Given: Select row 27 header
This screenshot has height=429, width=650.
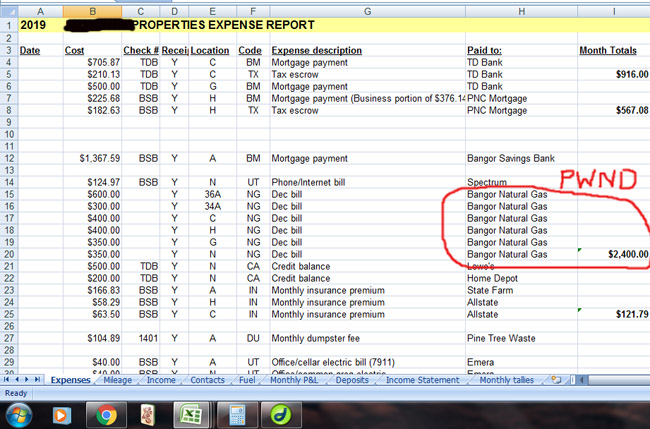Looking at the screenshot, I should pos(9,338).
